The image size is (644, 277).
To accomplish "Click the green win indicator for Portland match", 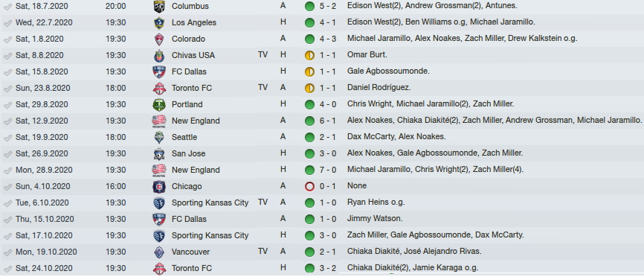I will point(309,104).
